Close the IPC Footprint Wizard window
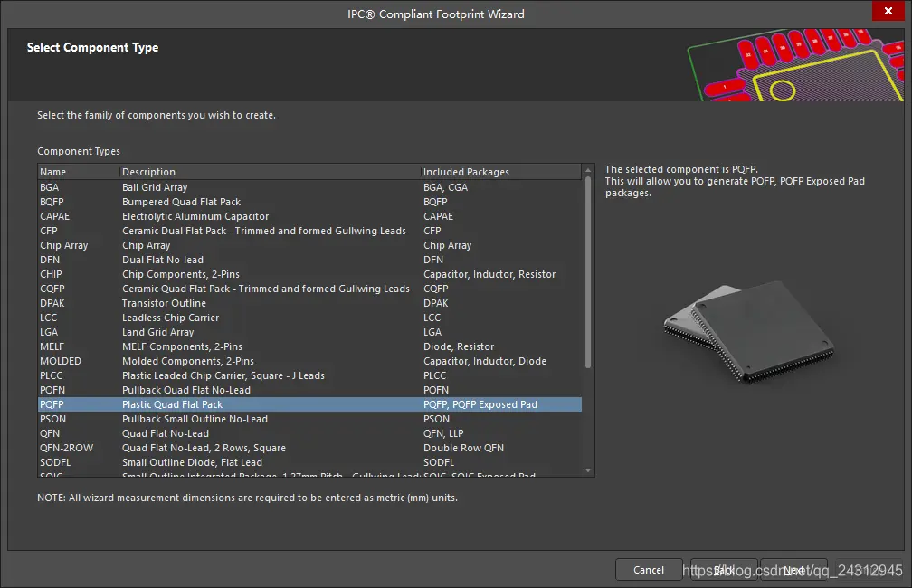Image resolution: width=912 pixels, height=588 pixels. [888, 11]
